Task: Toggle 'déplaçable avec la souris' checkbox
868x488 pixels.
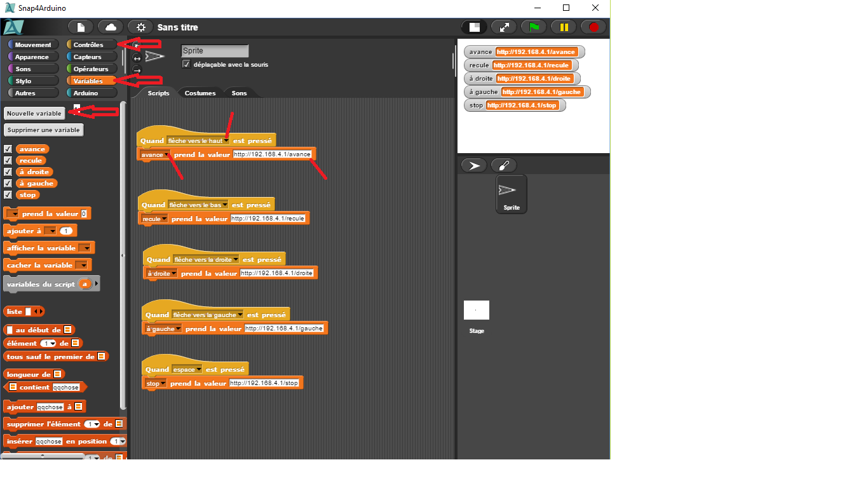Action: click(186, 64)
